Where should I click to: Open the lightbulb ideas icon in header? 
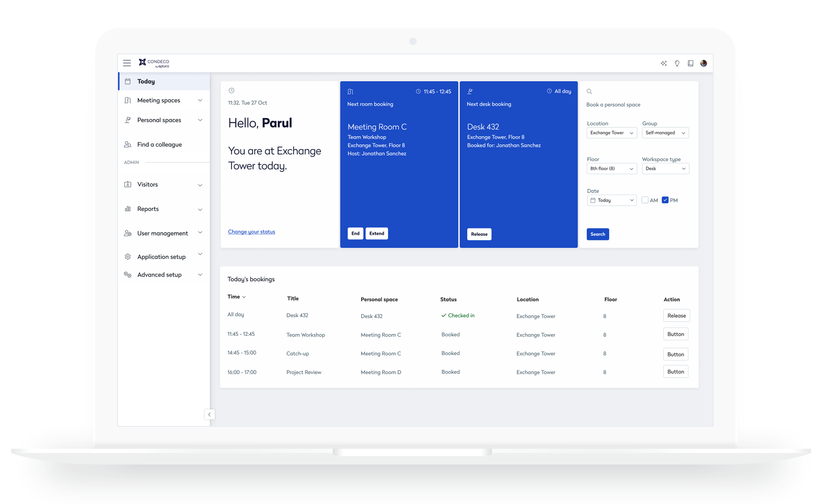[677, 63]
